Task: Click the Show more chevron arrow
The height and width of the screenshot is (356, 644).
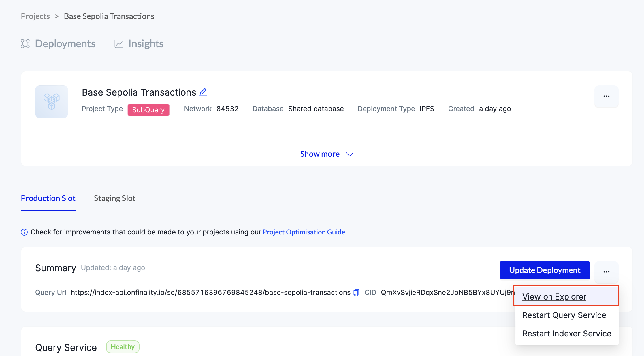Action: tap(349, 154)
